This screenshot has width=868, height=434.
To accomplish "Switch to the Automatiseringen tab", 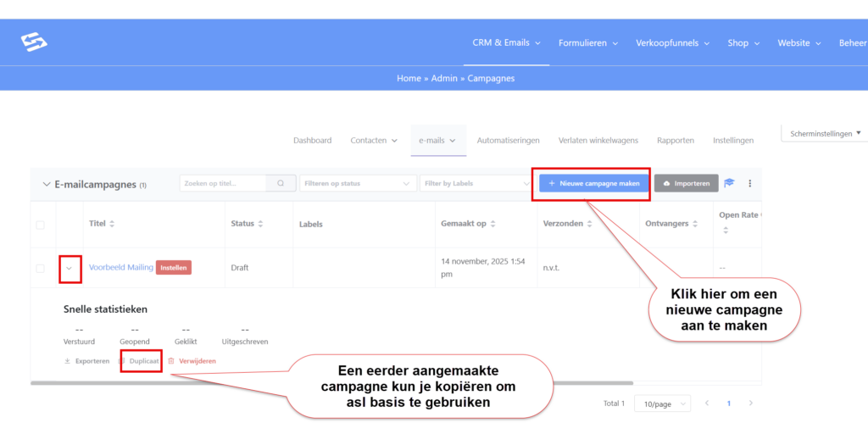I will (x=509, y=141).
